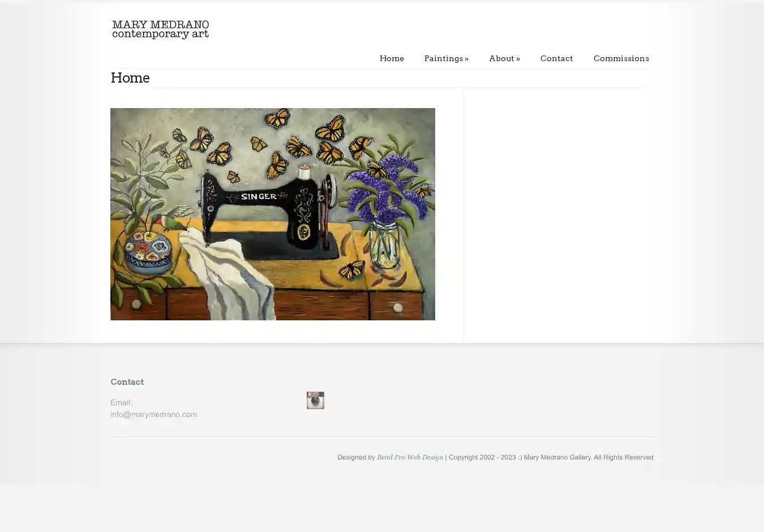Open the Contact page from the navigation

(x=556, y=58)
